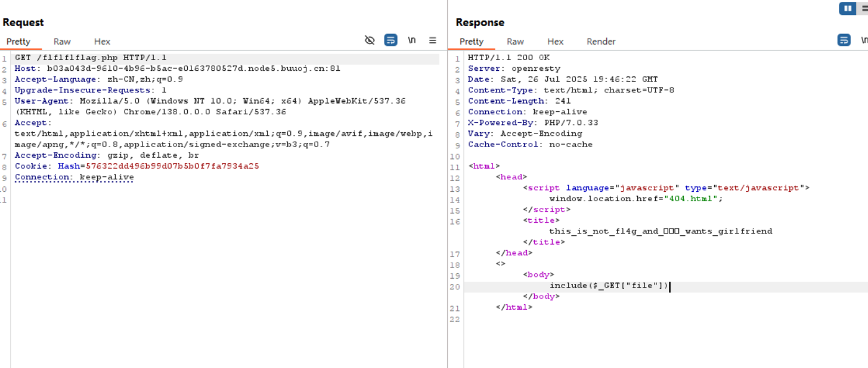Click the script language="javascript" tag line
868x368 pixels.
[x=666, y=188]
